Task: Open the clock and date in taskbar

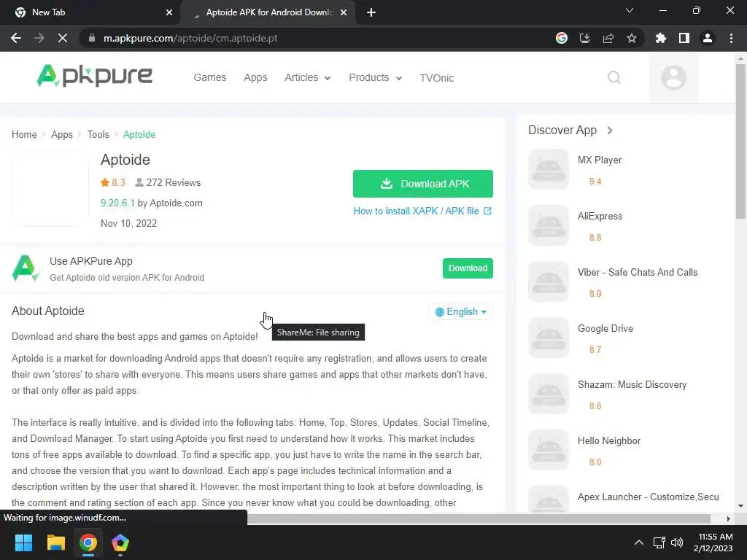Action: tap(713, 542)
